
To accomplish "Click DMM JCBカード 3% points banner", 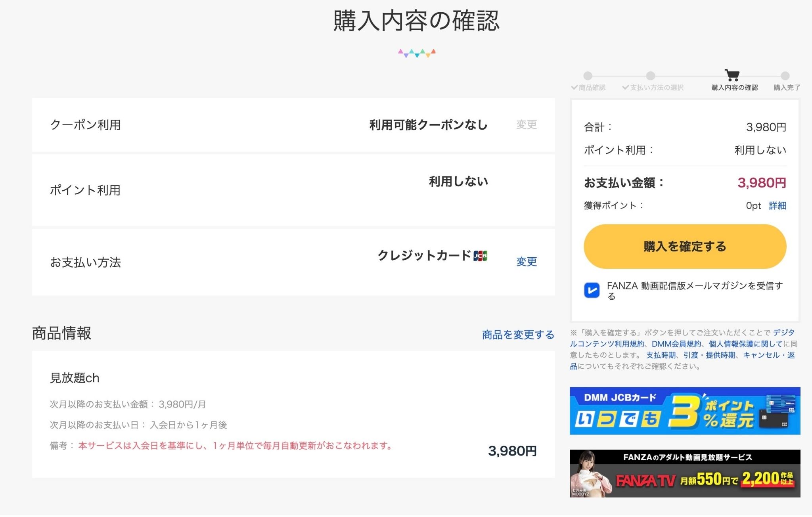I will pyautogui.click(x=685, y=411).
